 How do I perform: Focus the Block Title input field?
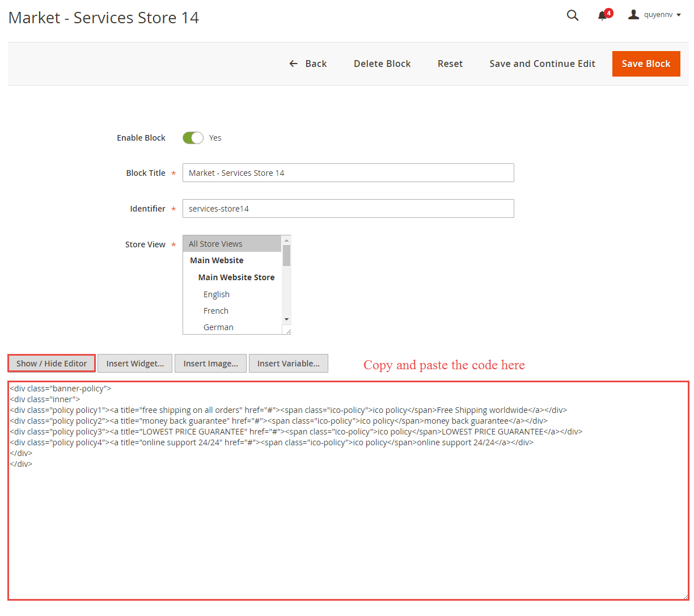[x=348, y=173]
